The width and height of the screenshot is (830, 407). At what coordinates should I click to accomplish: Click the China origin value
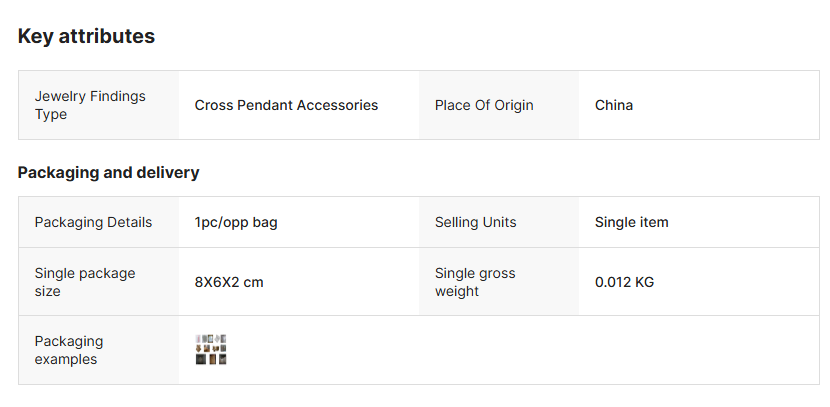click(x=614, y=105)
